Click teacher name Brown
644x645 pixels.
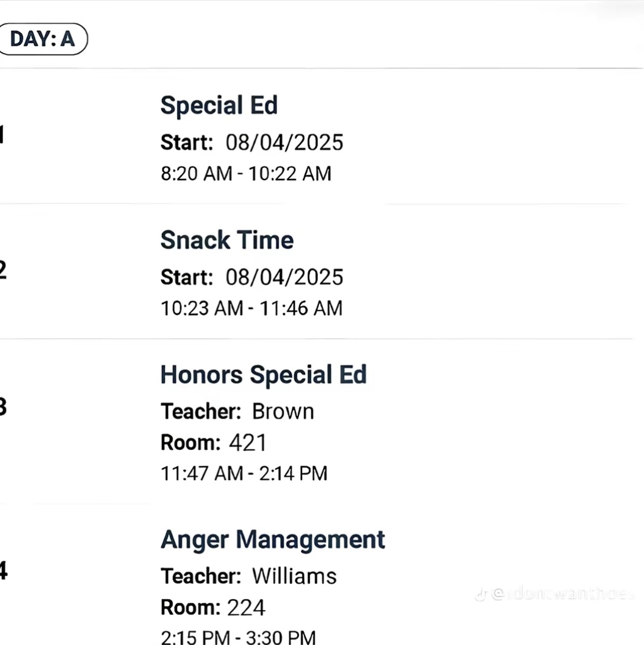pyautogui.click(x=283, y=411)
